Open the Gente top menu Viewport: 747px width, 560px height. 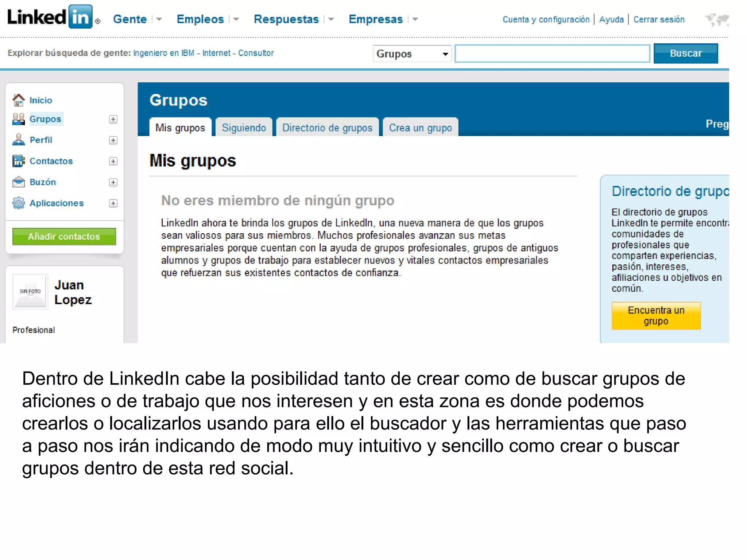point(130,19)
